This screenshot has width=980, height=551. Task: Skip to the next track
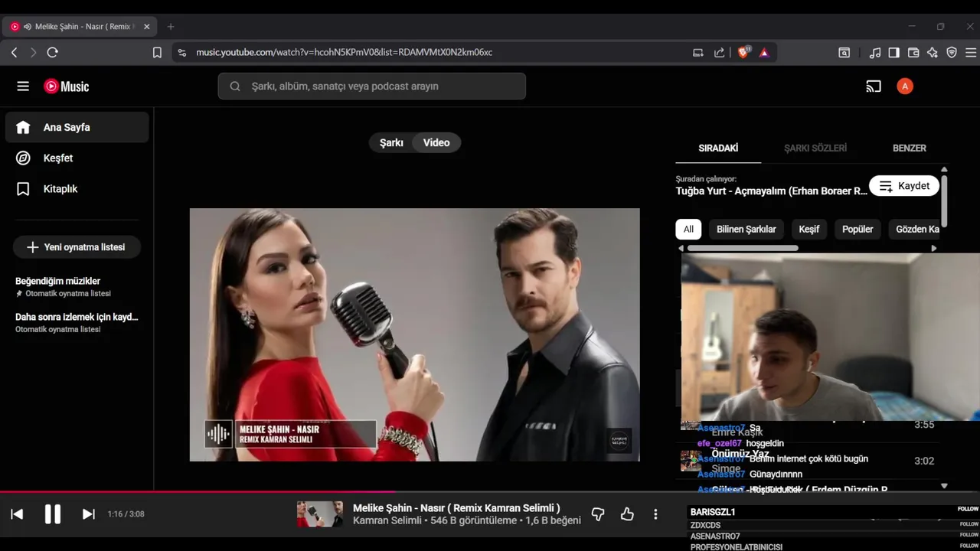pos(88,514)
